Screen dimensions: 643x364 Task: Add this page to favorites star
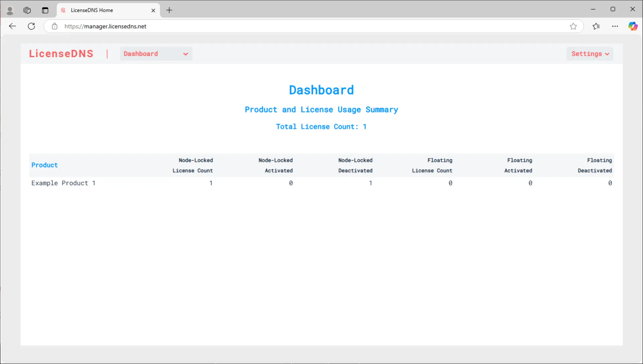pyautogui.click(x=573, y=26)
